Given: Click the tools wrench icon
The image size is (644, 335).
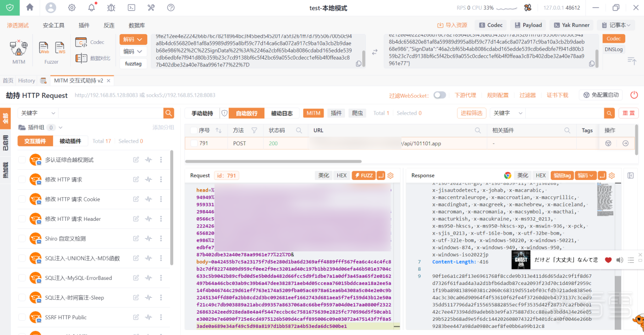Looking at the screenshot, I should pyautogui.click(x=151, y=8).
